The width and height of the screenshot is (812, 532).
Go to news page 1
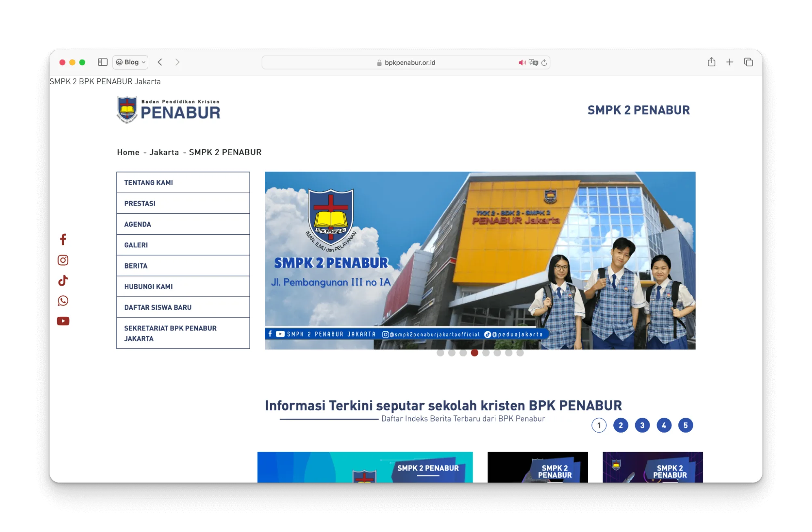pyautogui.click(x=599, y=426)
